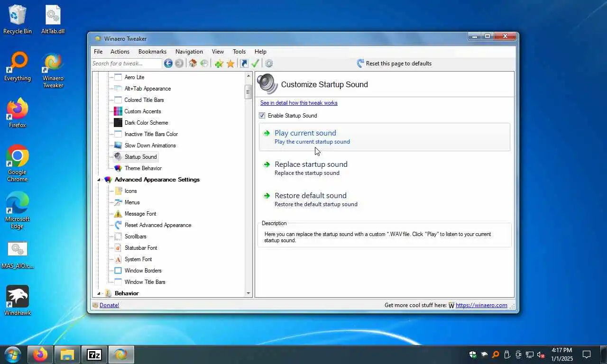
Task: Open the File menu
Action: (98, 52)
